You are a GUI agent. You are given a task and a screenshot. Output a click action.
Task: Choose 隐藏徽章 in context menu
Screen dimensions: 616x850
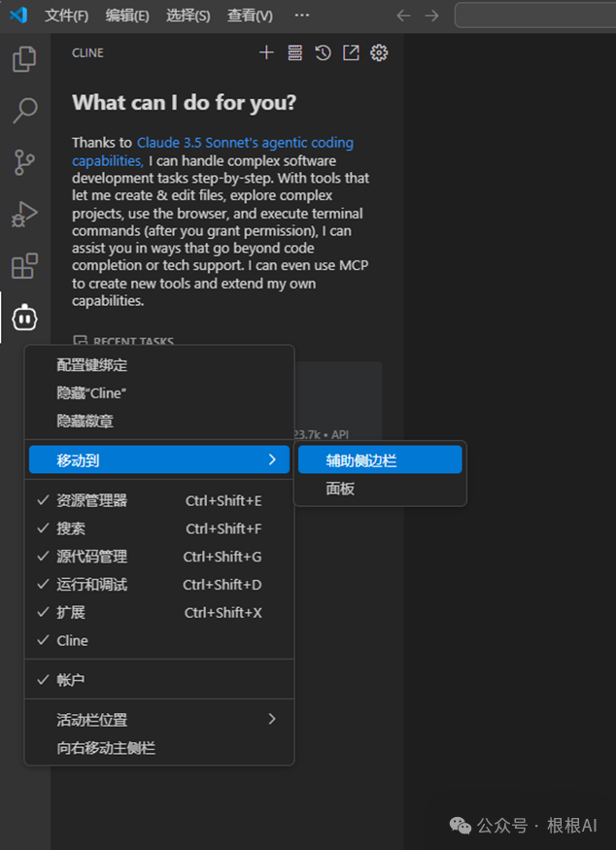coord(159,422)
